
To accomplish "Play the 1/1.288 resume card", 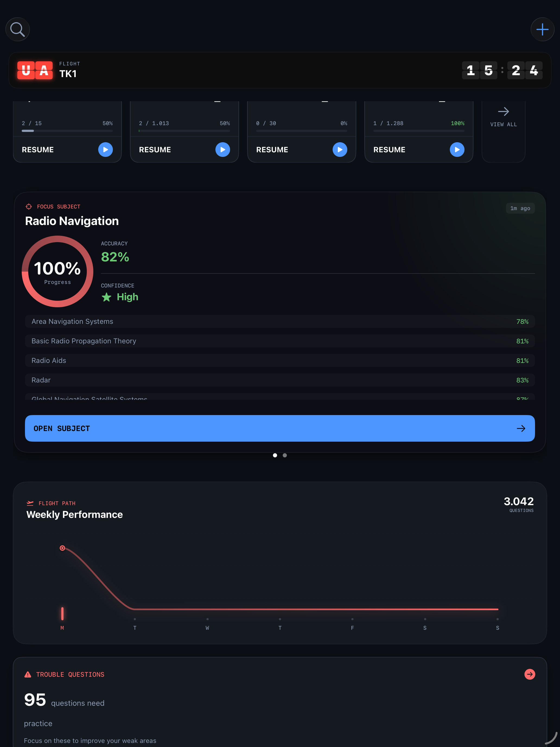I will [x=457, y=150].
